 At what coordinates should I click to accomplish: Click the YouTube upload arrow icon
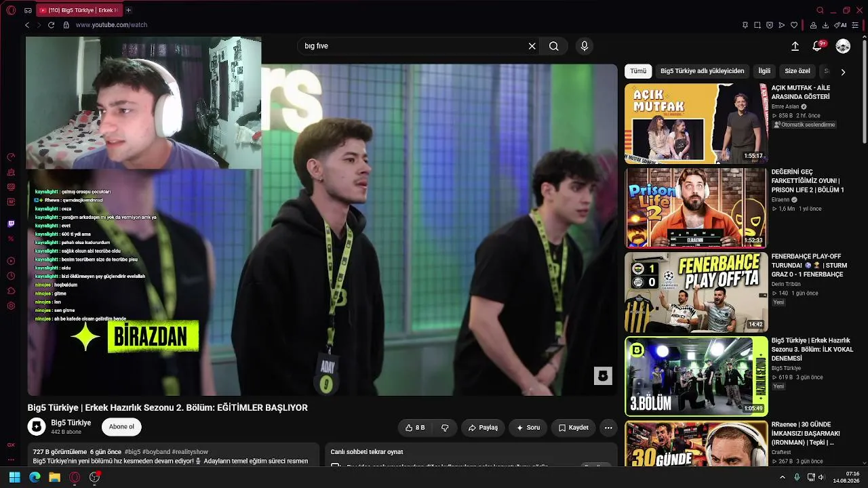pyautogui.click(x=795, y=46)
